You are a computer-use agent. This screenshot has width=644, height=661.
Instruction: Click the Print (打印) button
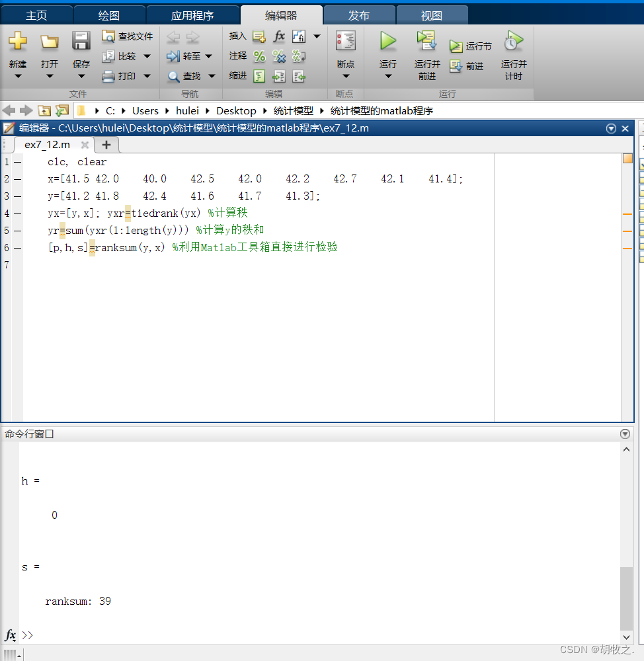pyautogui.click(x=120, y=76)
